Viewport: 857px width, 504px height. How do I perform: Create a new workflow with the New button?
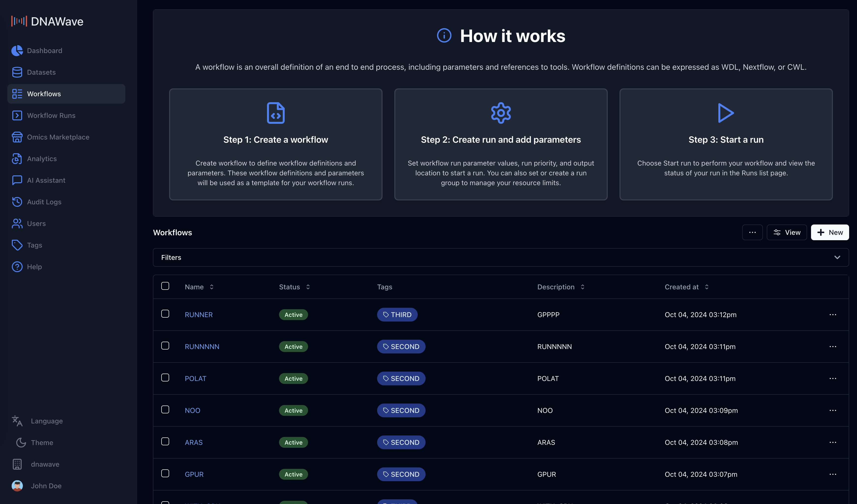(x=830, y=232)
